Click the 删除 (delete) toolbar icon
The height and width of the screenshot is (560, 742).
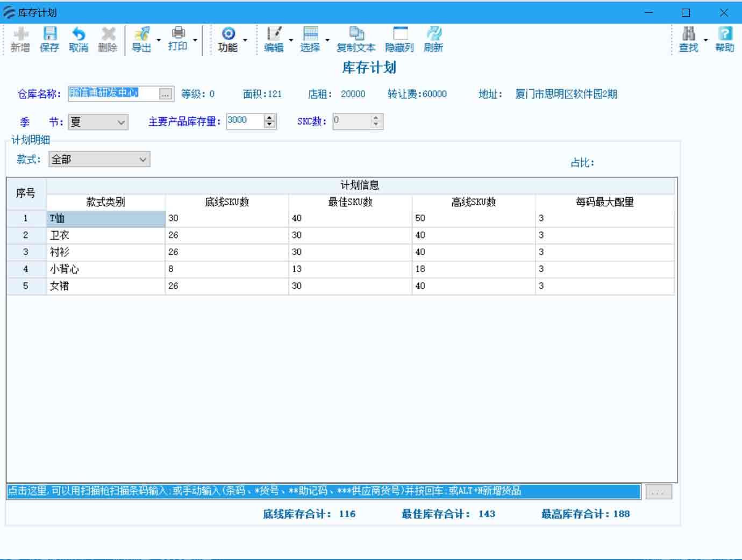click(x=108, y=39)
